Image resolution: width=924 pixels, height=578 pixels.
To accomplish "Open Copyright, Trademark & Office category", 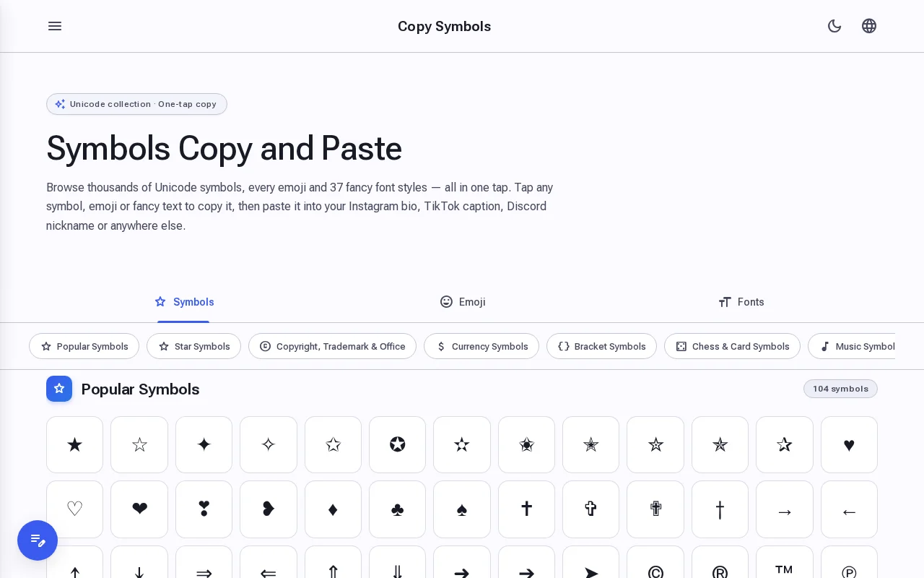I will pos(332,346).
